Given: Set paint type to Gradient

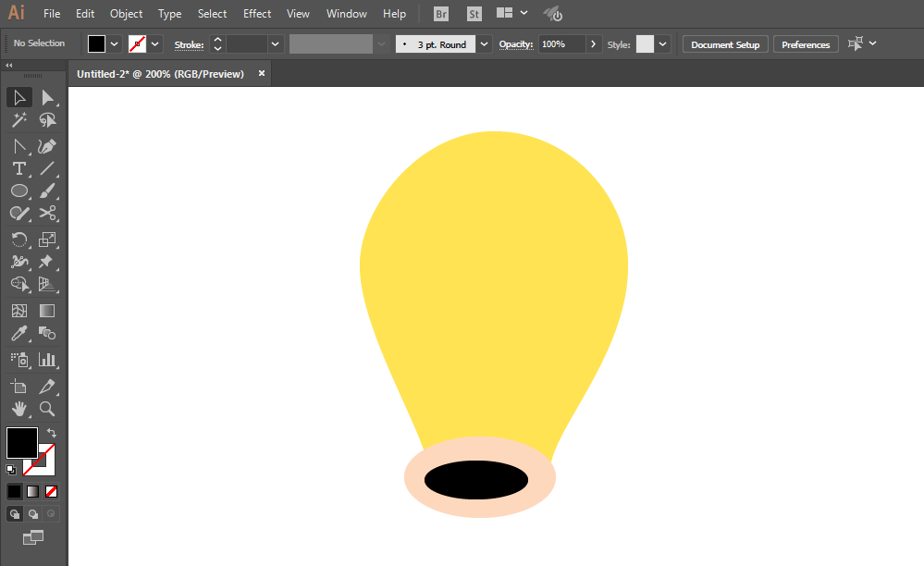Looking at the screenshot, I should (33, 491).
